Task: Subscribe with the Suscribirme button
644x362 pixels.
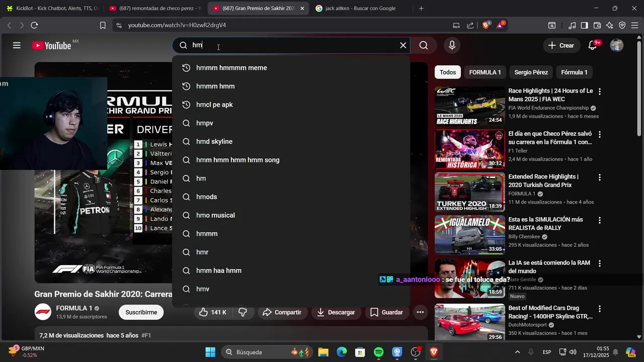Action: tap(141, 312)
